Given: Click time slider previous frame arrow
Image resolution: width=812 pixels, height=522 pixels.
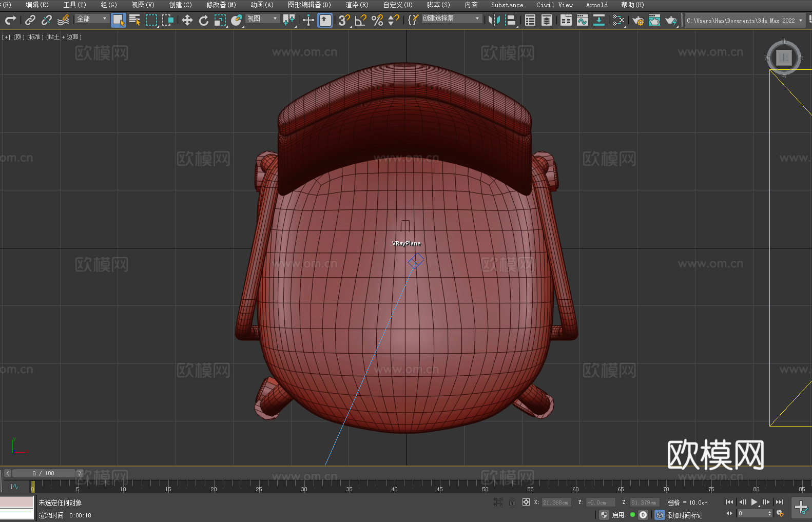Looking at the screenshot, I should coord(7,473).
